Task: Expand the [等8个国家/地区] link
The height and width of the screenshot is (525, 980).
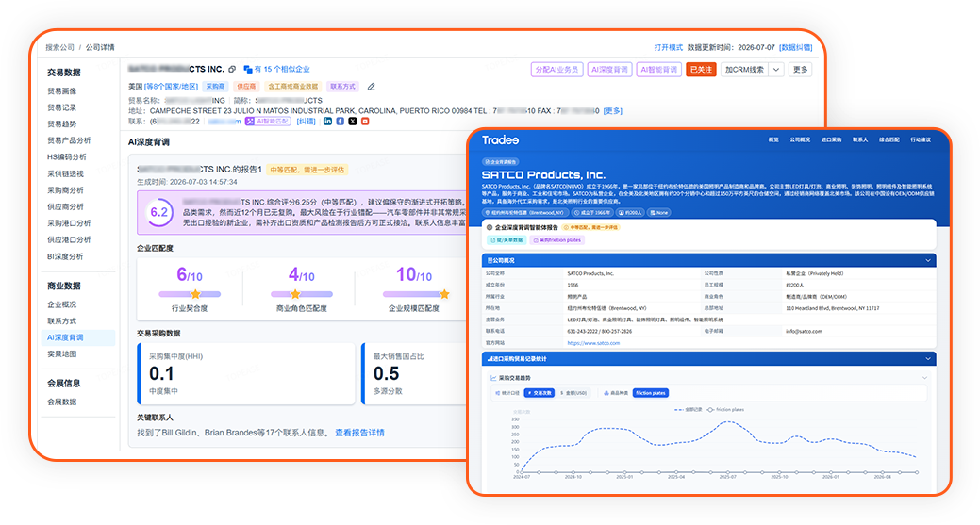Action: tap(172, 87)
